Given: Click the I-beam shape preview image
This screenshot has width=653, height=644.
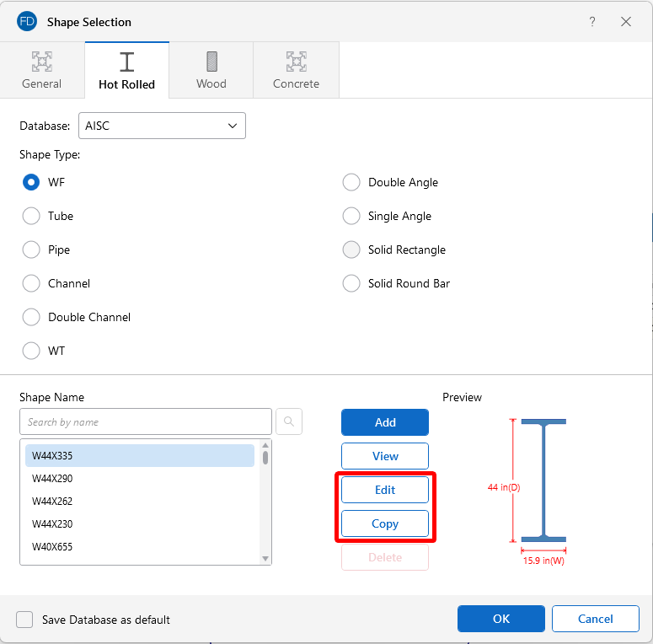Looking at the screenshot, I should tap(543, 480).
